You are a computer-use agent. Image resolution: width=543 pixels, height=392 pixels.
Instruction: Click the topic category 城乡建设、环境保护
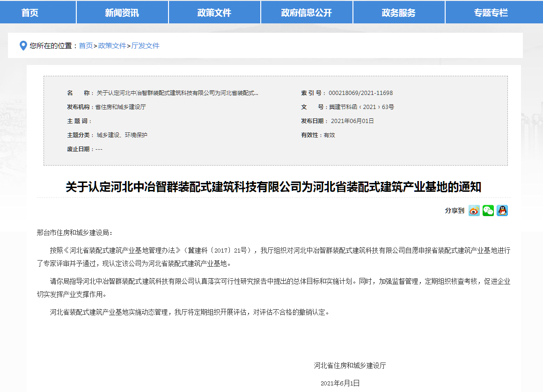122,135
